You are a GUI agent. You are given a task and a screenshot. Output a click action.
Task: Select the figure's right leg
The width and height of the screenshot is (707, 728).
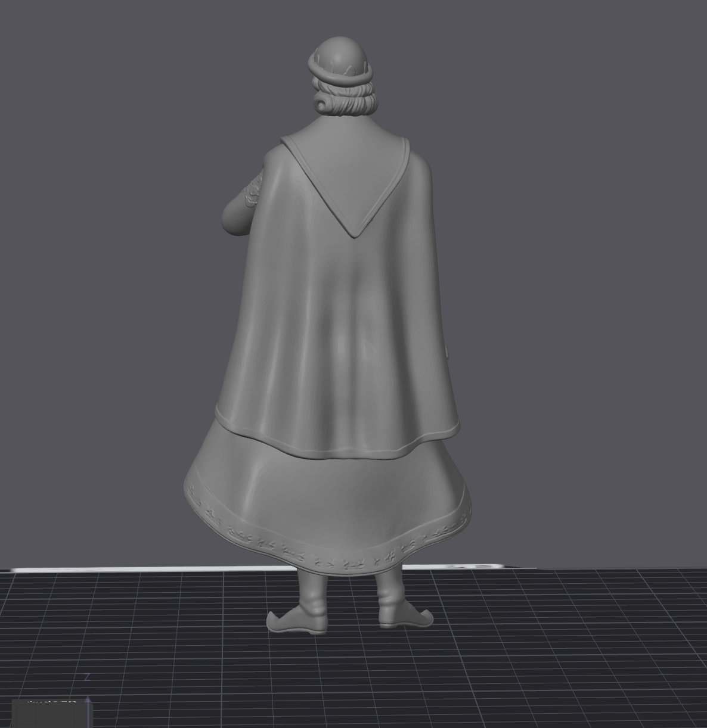390,587
